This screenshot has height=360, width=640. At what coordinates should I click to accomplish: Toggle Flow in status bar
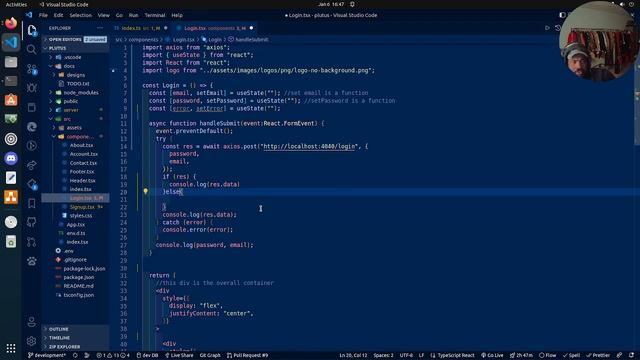coord(547,356)
